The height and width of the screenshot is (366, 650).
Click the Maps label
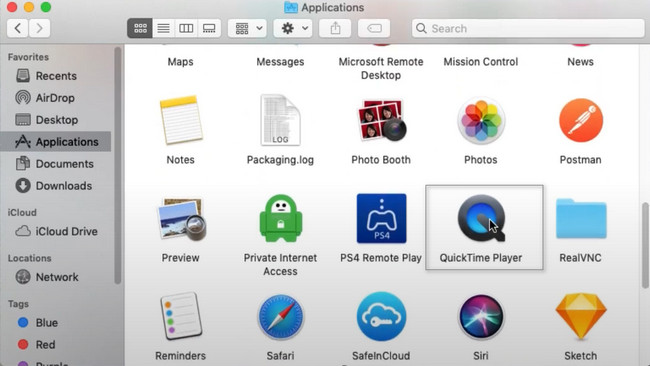[180, 62]
